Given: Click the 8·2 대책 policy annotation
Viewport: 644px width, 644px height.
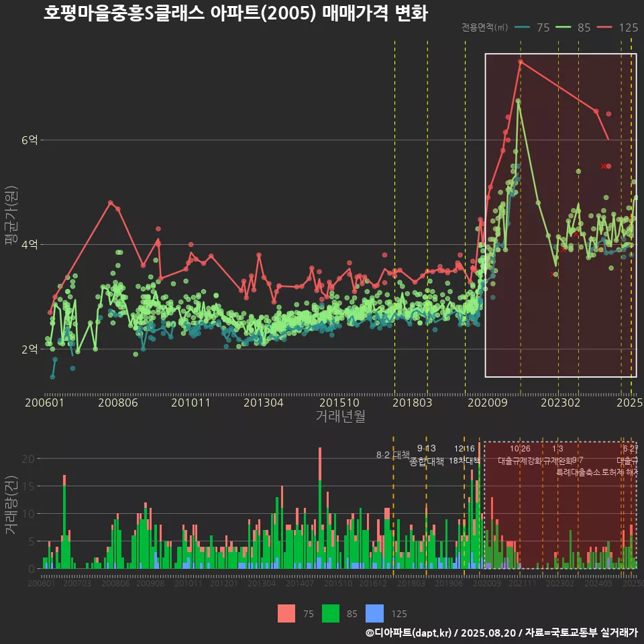Looking at the screenshot, I should point(393,455).
